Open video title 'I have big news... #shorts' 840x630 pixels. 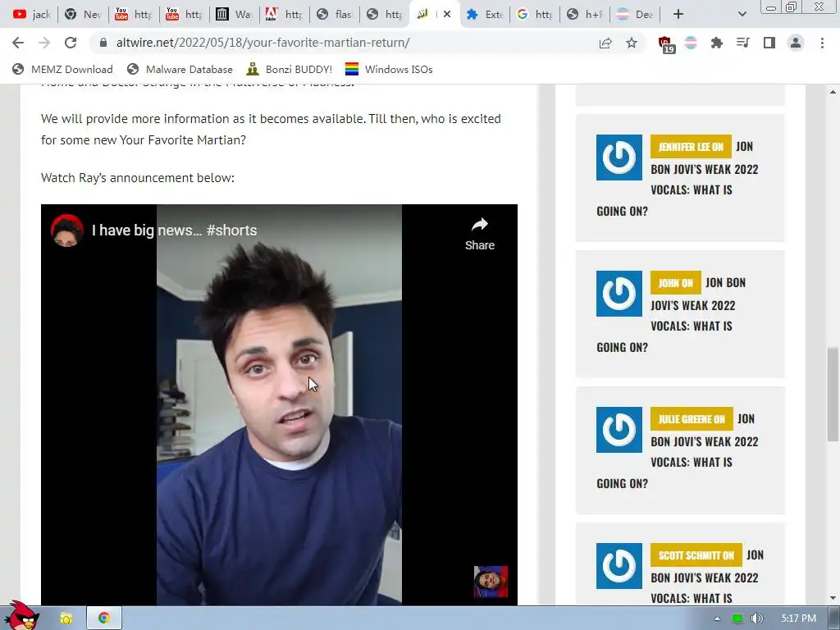[175, 231]
